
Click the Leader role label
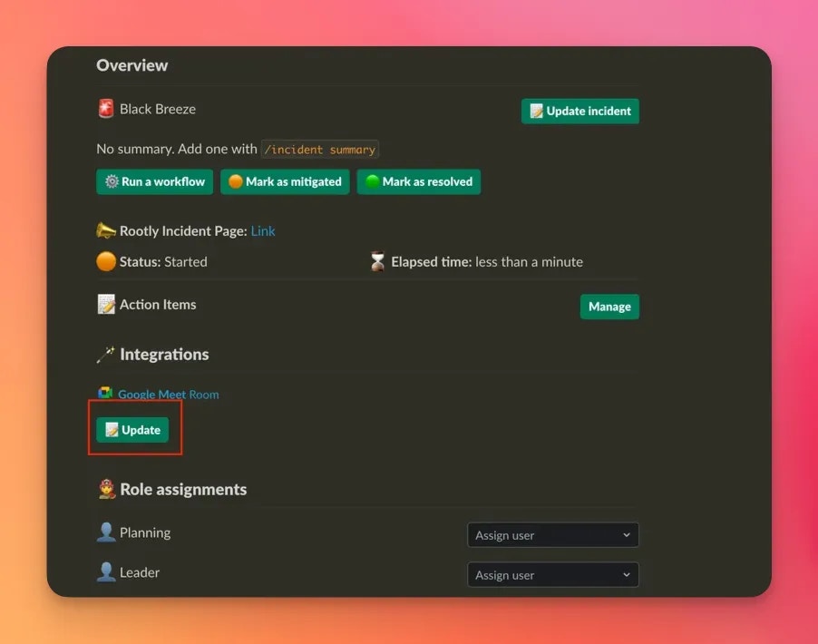(x=140, y=572)
